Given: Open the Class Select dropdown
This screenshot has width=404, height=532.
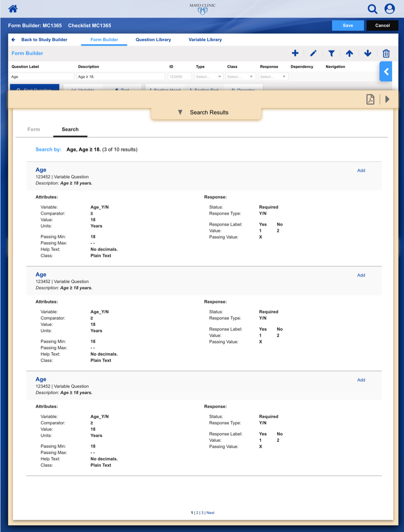Looking at the screenshot, I should (240, 77).
